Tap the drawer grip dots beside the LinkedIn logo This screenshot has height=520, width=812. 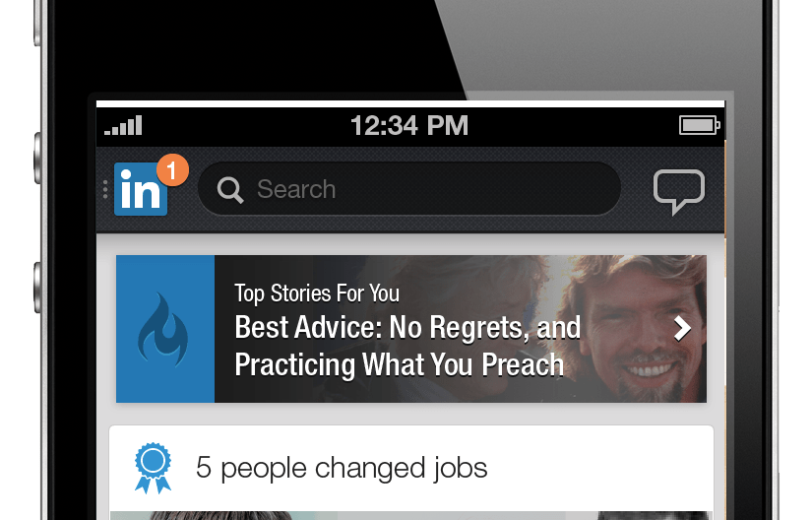105,189
